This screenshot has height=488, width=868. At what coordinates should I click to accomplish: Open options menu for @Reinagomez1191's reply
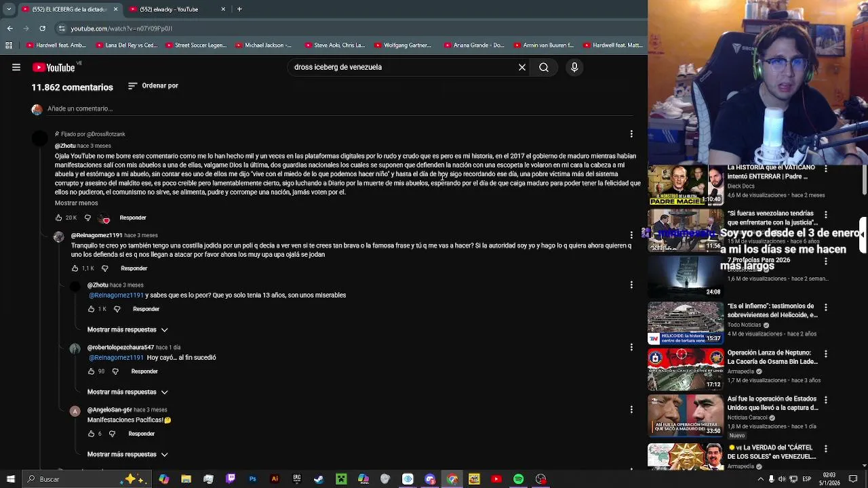[631, 235]
